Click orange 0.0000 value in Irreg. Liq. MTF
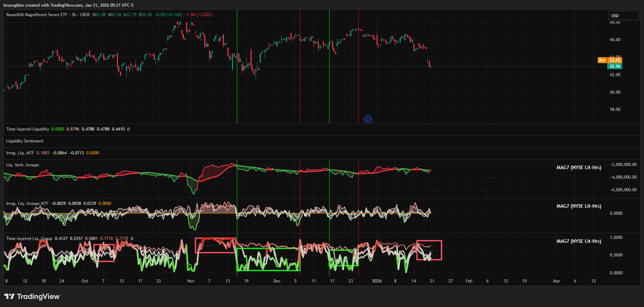Image resolution: width=644 pixels, height=307 pixels. coord(93,153)
